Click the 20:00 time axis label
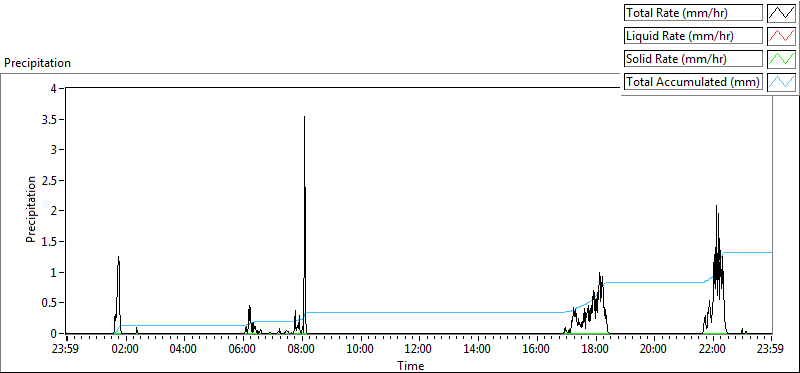Screen dimensions: 800x373 (654, 350)
